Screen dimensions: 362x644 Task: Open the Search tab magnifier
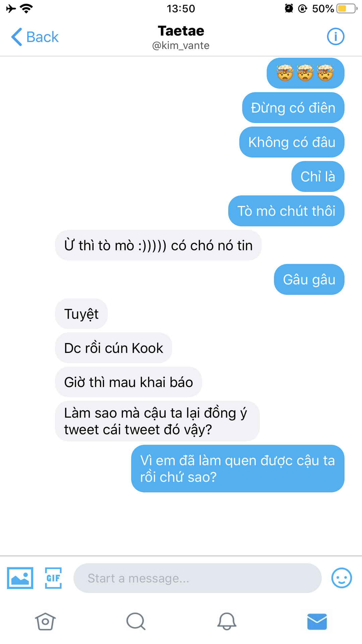[136, 622]
